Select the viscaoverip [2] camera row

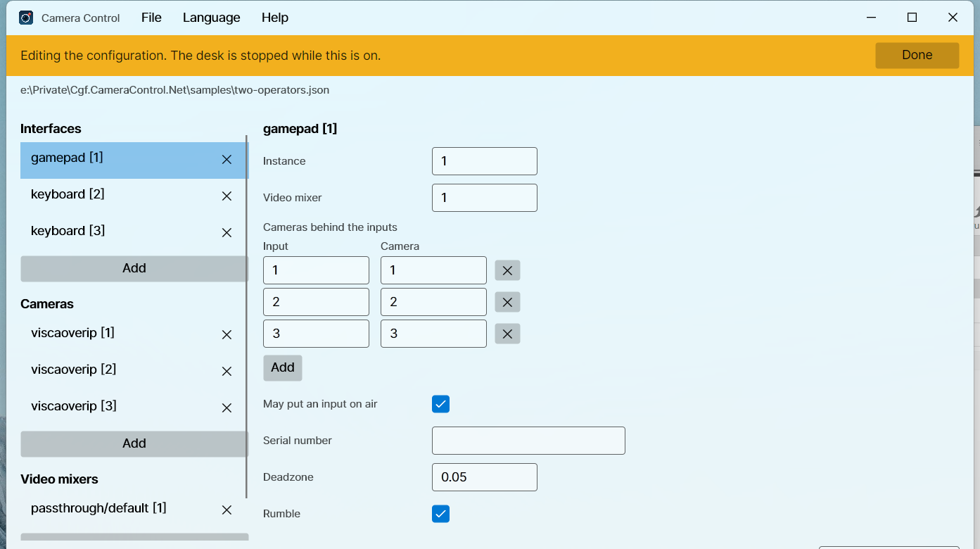pyautogui.click(x=134, y=372)
